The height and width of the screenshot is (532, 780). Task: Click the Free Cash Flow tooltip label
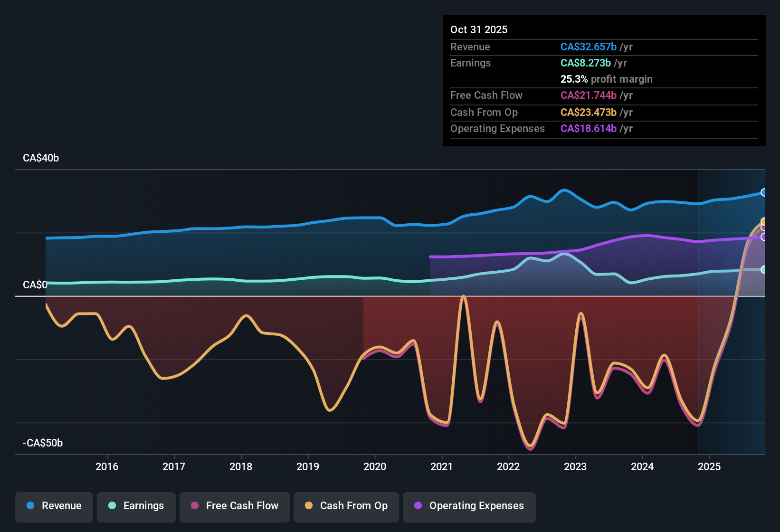tap(486, 95)
